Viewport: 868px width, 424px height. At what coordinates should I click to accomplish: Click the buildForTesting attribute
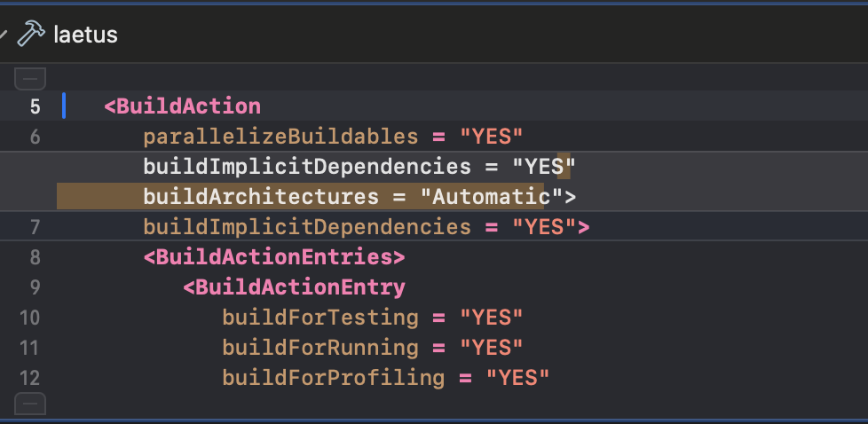(x=320, y=318)
